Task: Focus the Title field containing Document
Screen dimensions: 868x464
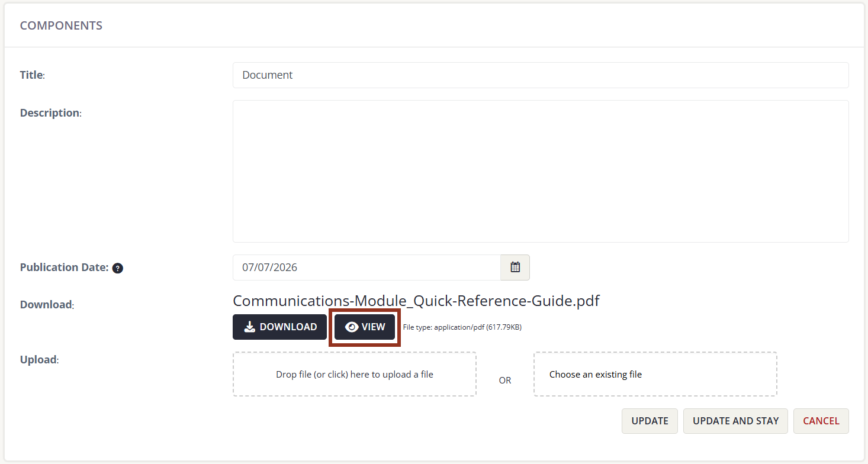Action: 541,75
